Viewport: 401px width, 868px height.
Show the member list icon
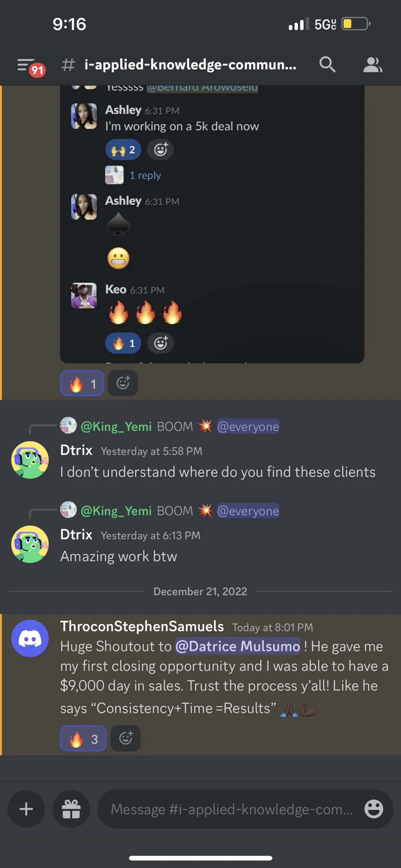(372, 65)
